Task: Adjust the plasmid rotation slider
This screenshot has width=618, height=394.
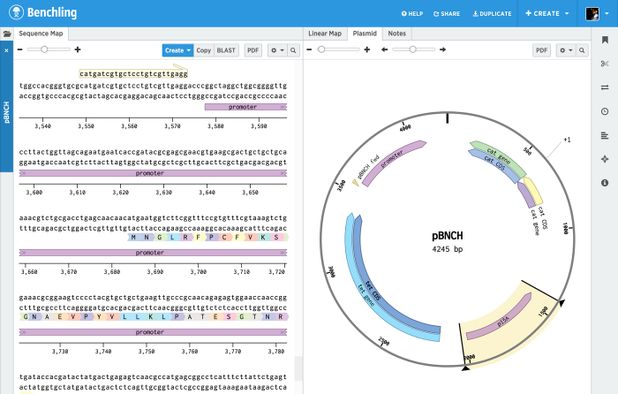Action: (413, 49)
